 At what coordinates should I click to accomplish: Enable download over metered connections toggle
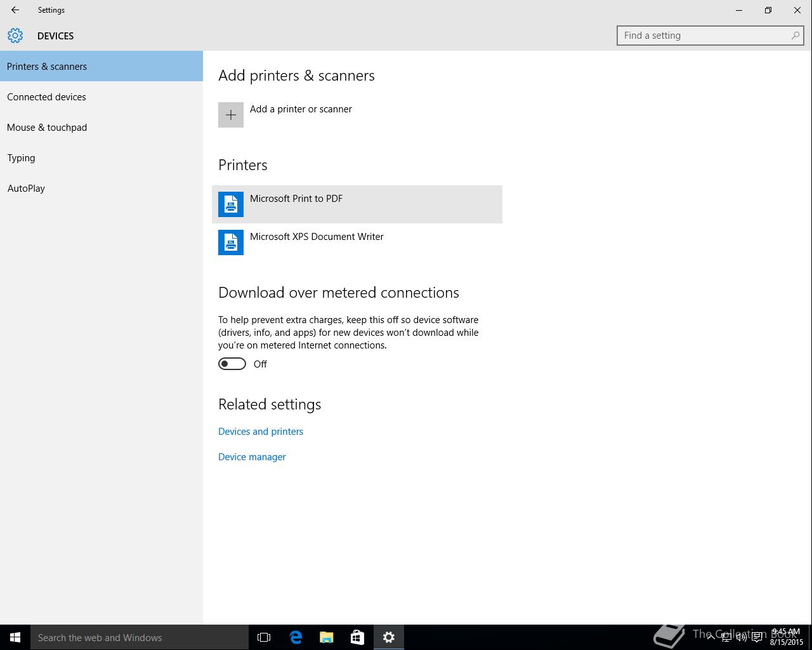(232, 364)
